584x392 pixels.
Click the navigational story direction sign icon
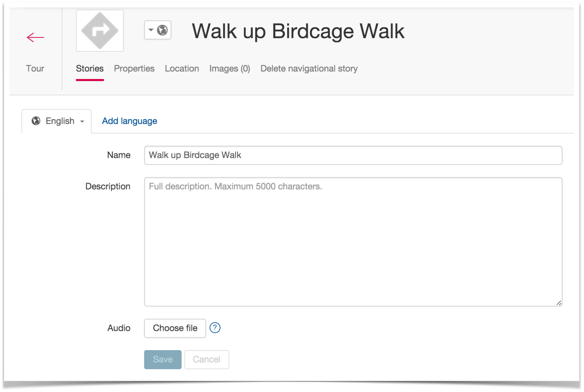click(100, 31)
